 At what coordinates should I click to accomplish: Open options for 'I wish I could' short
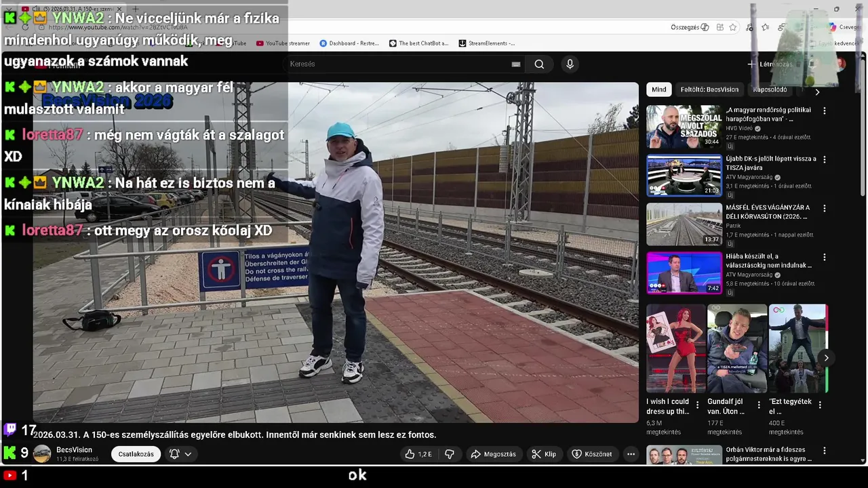[697, 405]
